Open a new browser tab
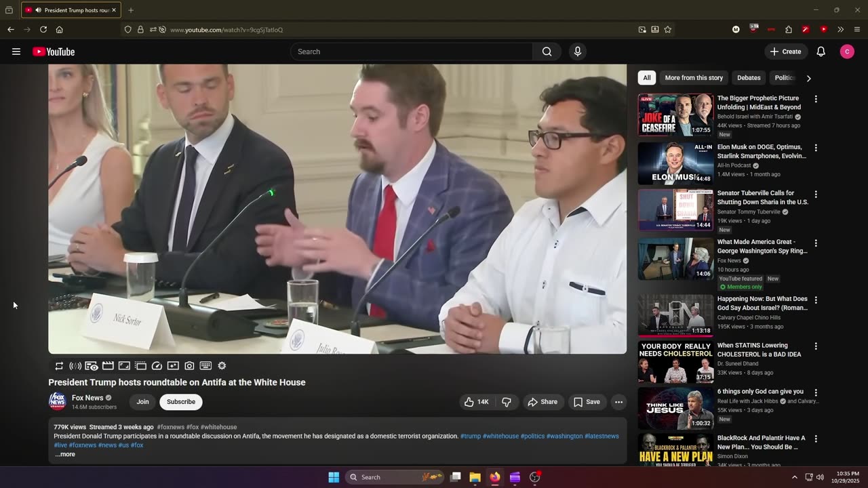Viewport: 868px width, 488px height. [131, 10]
